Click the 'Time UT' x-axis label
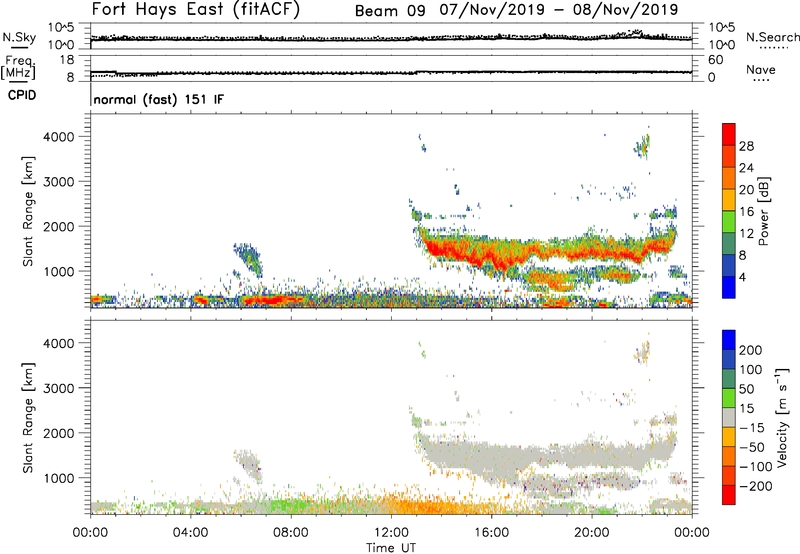 point(391,548)
